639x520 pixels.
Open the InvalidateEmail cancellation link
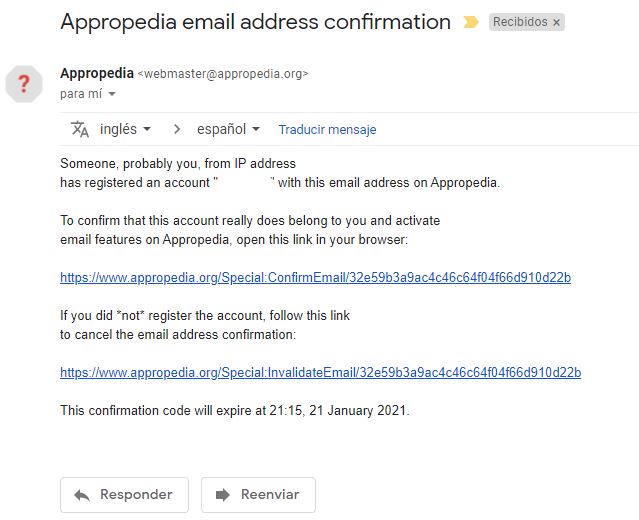320,372
